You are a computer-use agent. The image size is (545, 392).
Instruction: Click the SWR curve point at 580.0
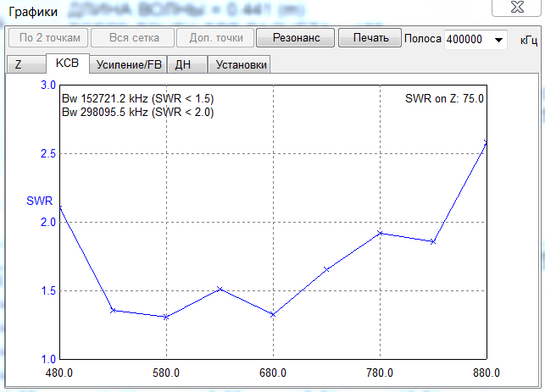(166, 317)
